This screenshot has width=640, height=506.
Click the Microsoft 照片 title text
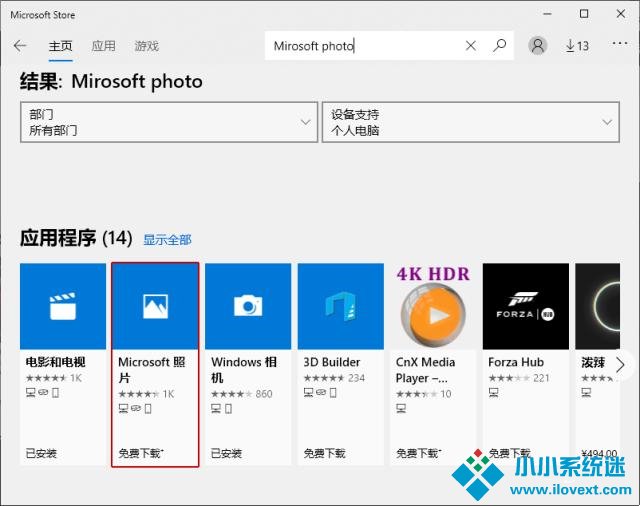click(151, 370)
